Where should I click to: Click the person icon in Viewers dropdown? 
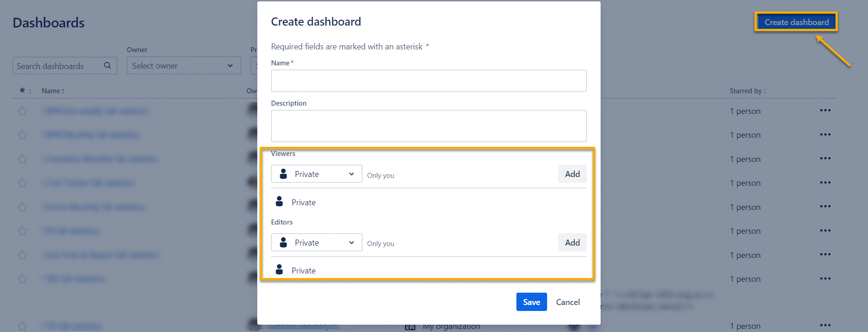pos(283,174)
